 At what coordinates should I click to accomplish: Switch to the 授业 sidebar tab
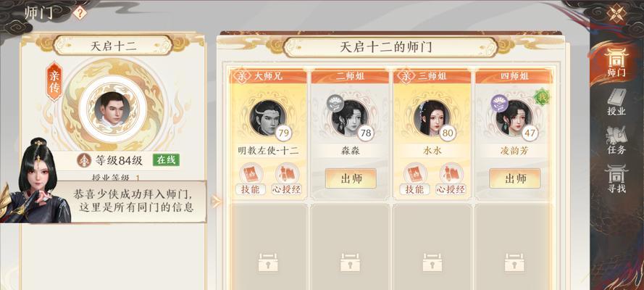tap(616, 101)
